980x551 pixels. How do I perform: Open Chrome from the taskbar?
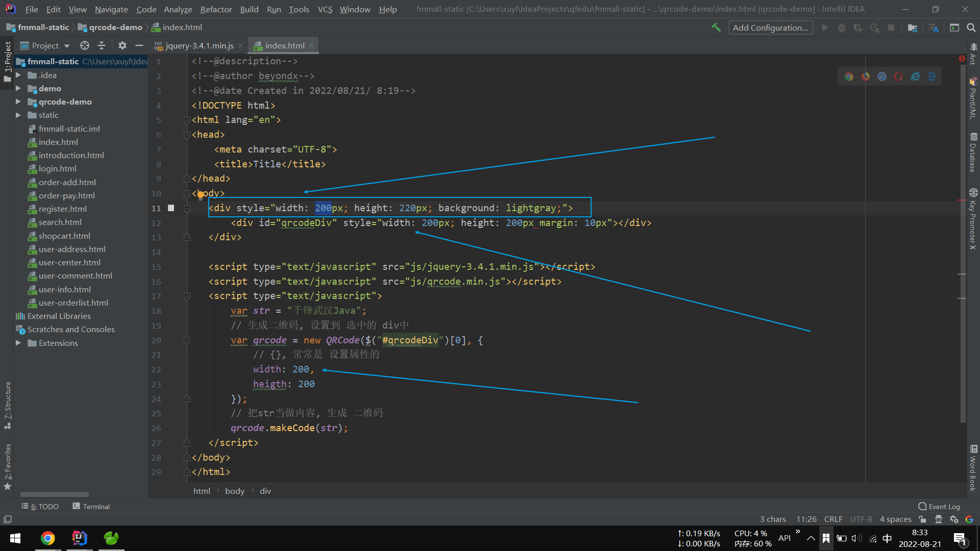click(x=47, y=538)
